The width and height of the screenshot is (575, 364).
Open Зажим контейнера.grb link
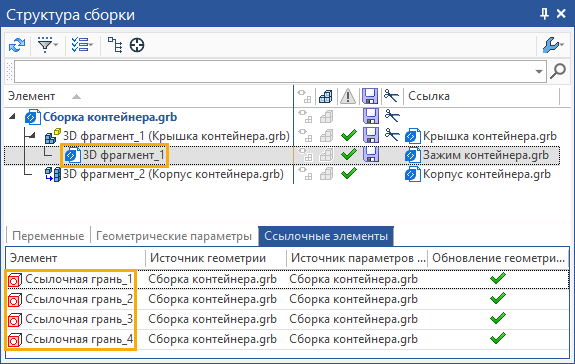click(486, 155)
